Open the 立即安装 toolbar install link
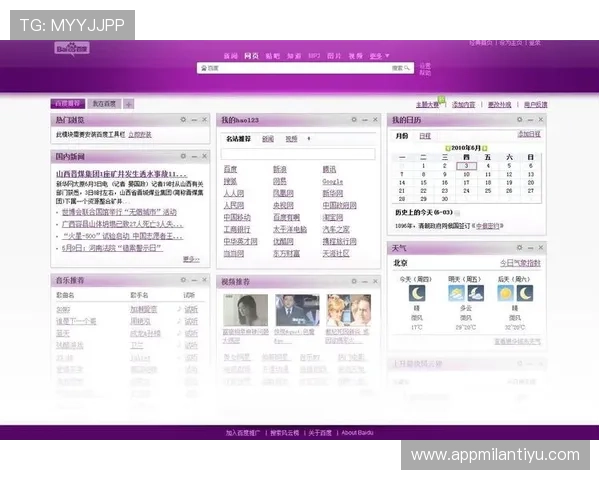Viewport: 600px width, 480px height. pos(140,134)
